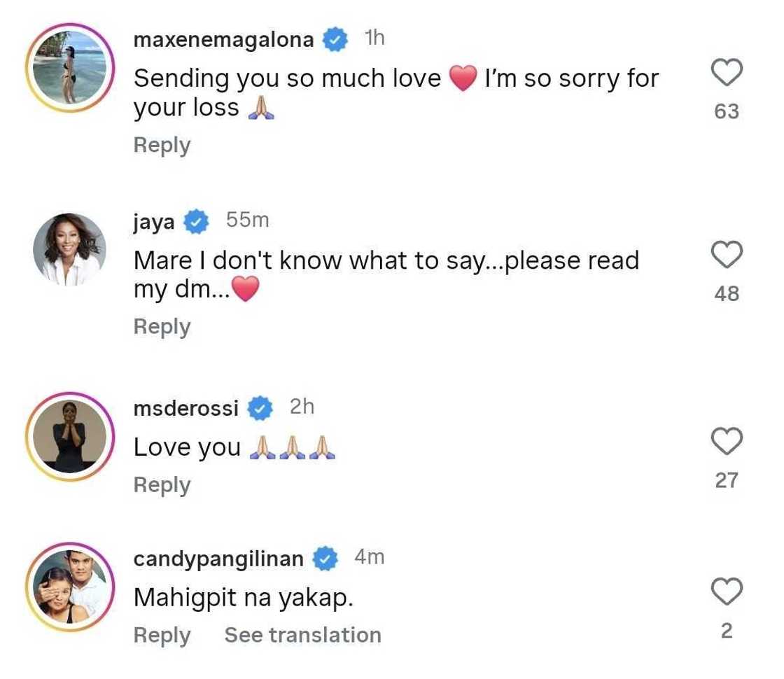Like msderossi's comment
This screenshot has height=679, width=784.
(727, 442)
